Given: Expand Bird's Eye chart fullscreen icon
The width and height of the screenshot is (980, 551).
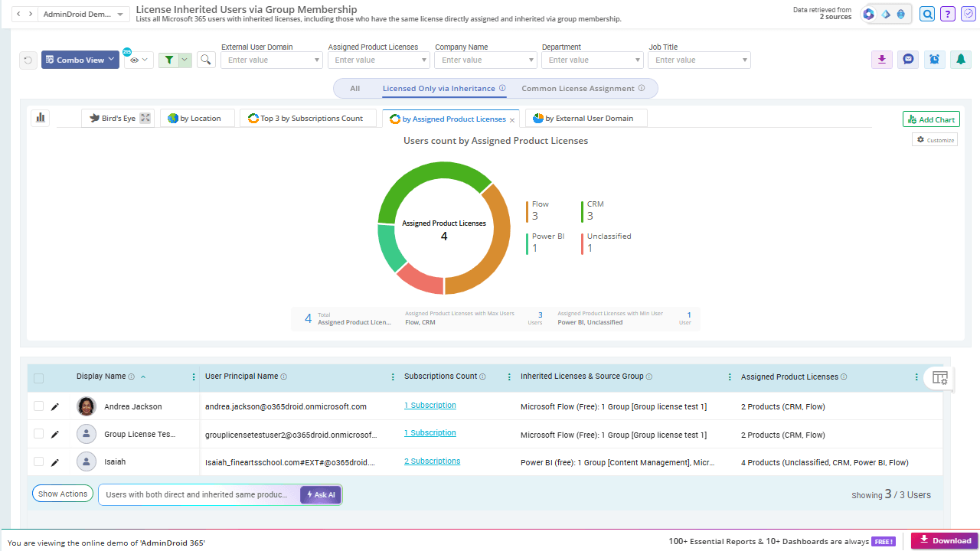Looking at the screenshot, I should [x=145, y=118].
